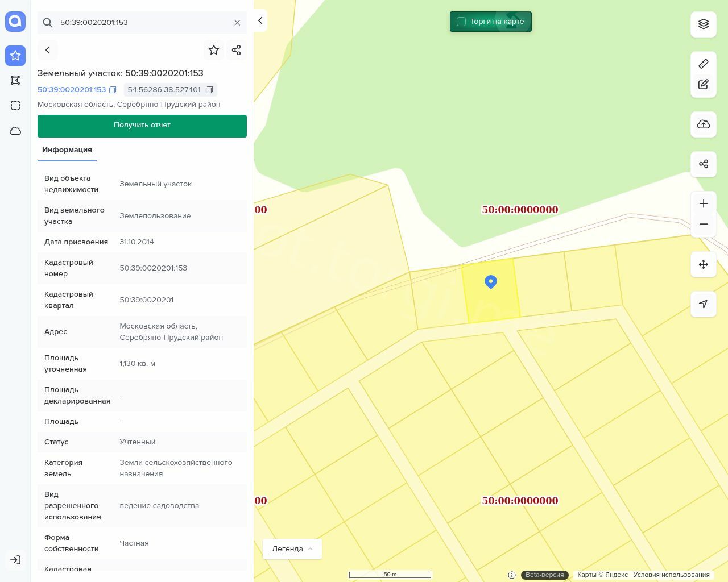Image resolution: width=728 pixels, height=582 pixels.
Task: Enable the 'Торги на карте' checkbox
Action: (461, 22)
